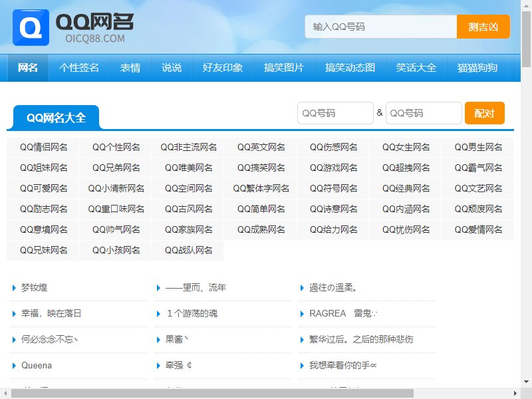Open the QQ情侣网名 category
This screenshot has height=399, width=532.
[x=43, y=147]
